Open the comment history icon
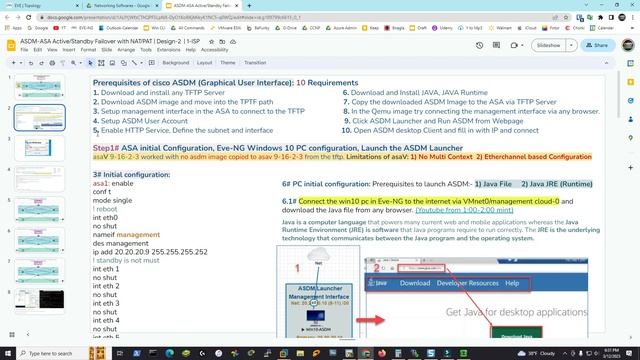 click(x=496, y=45)
